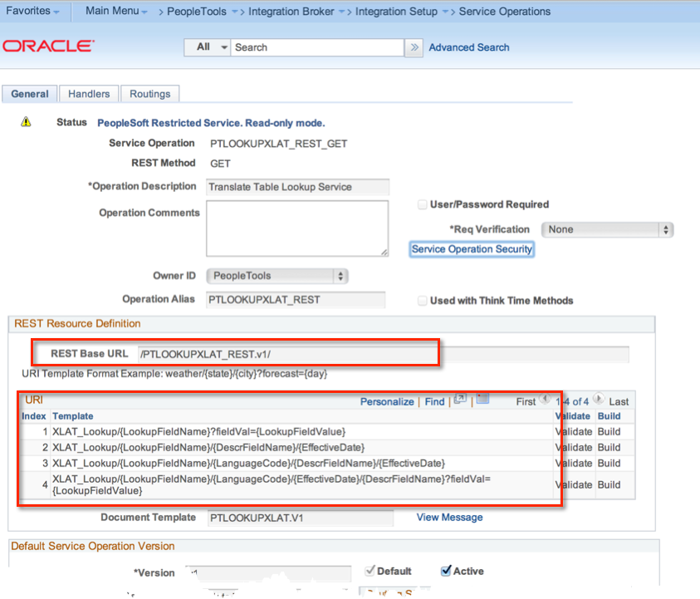Screen dimensions: 700x599
Task: Go to next URI rows arrow
Action: [x=599, y=399]
